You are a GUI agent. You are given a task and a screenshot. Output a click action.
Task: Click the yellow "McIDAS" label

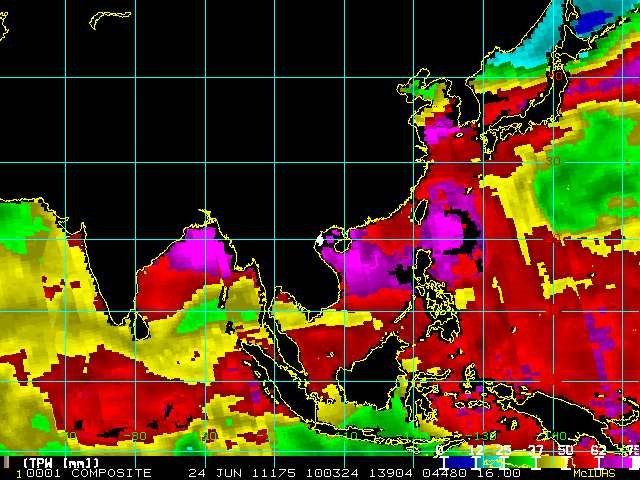pyautogui.click(x=594, y=473)
